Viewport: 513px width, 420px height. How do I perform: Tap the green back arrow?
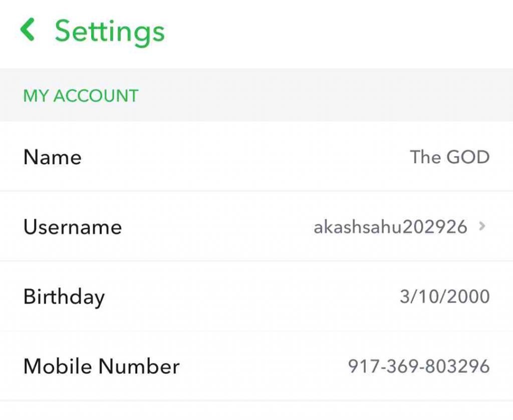click(x=27, y=30)
